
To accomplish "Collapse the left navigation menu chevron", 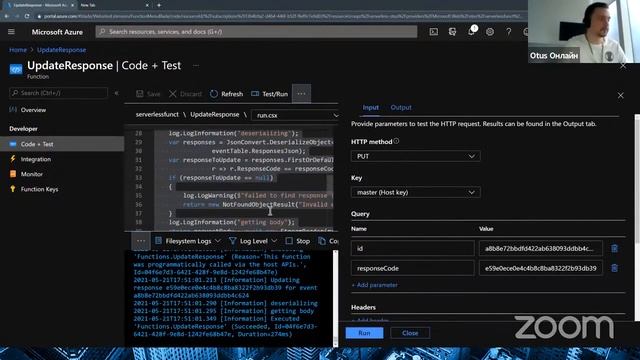I will tap(116, 93).
